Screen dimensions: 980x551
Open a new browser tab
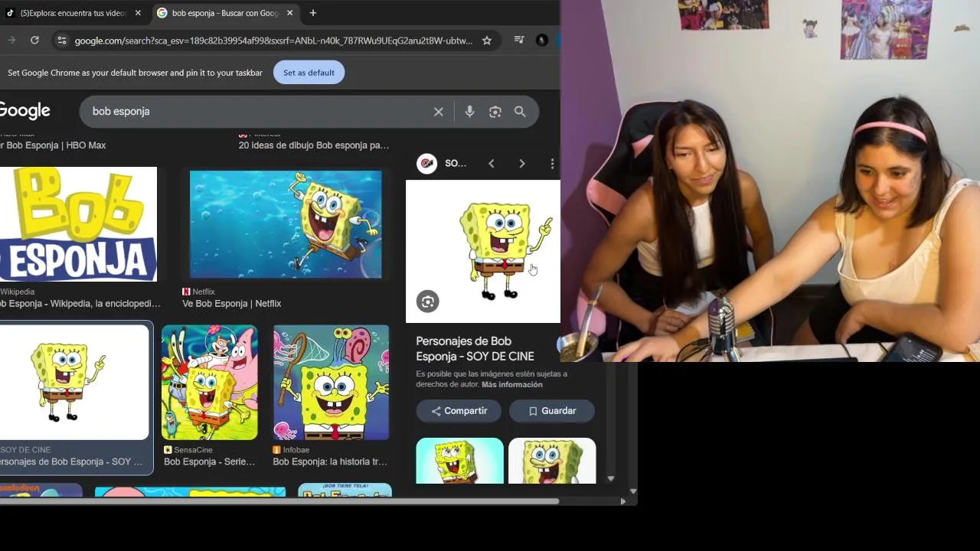pos(313,13)
